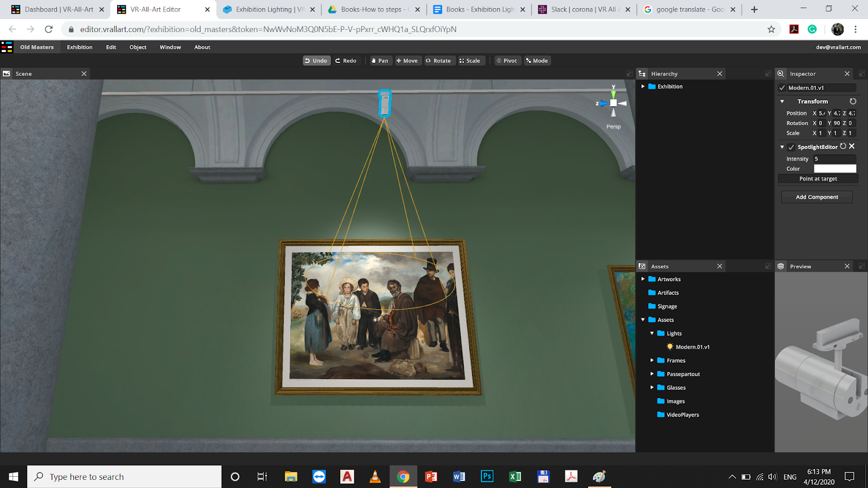The height and width of the screenshot is (488, 868).
Task: Click the Add Component button
Action: click(x=817, y=197)
